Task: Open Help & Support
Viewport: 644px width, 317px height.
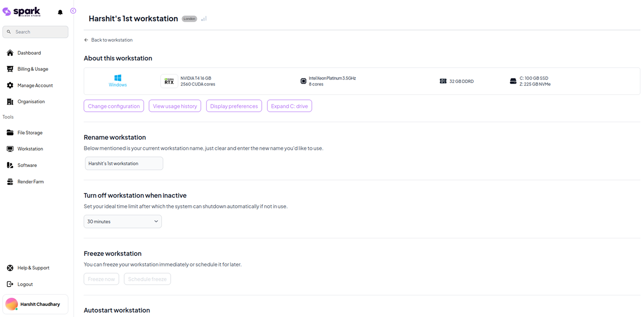Action: point(33,268)
